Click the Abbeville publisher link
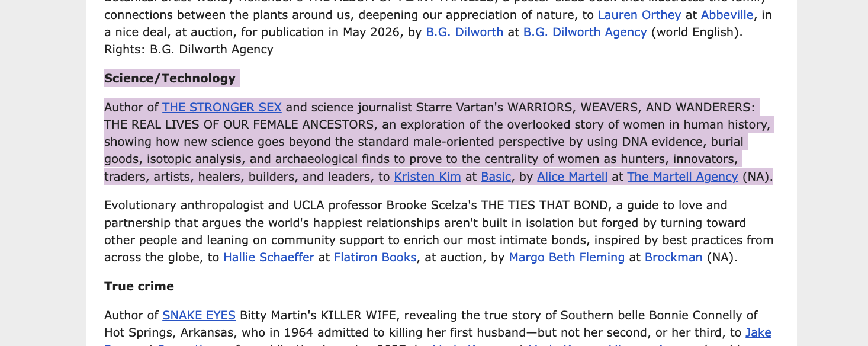This screenshot has height=346, width=868. tap(727, 15)
